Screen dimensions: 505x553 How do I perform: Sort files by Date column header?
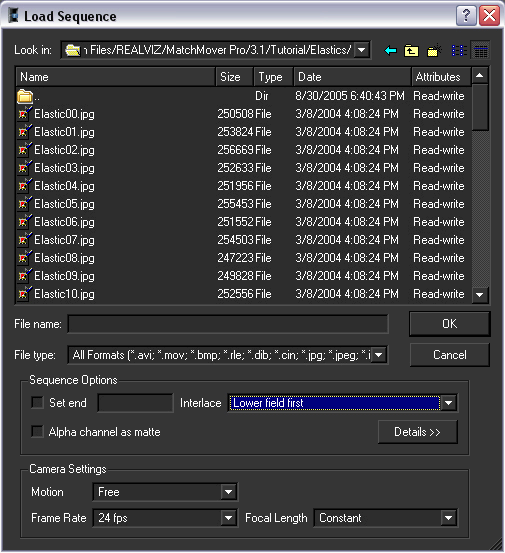tap(353, 77)
